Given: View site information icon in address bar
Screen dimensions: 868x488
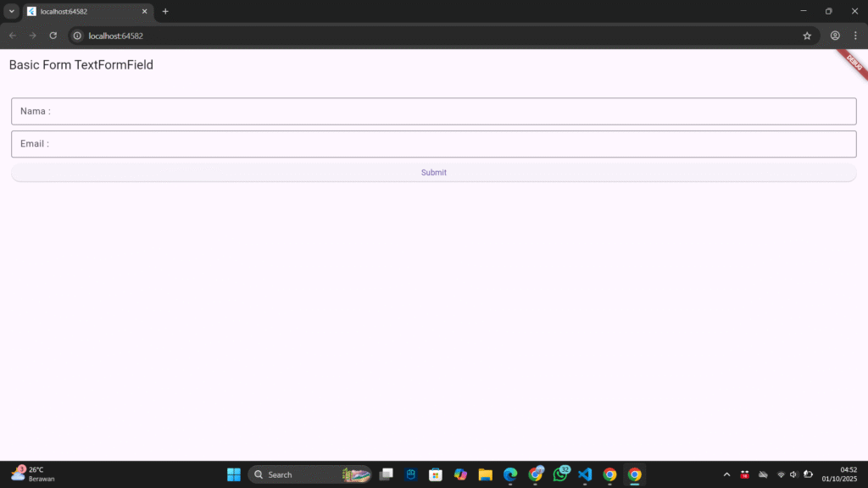Looking at the screenshot, I should pos(77,36).
